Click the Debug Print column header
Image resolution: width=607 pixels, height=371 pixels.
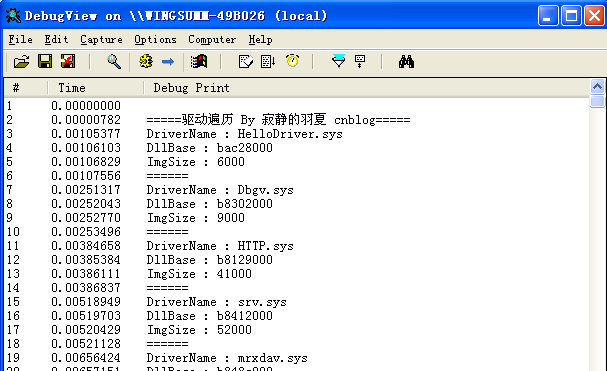[366, 88]
